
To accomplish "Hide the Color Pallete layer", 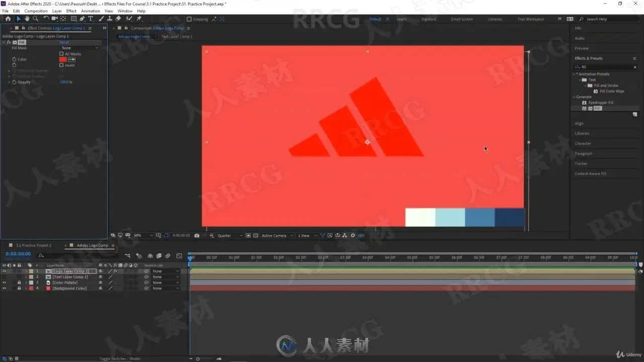I will pyautogui.click(x=5, y=283).
